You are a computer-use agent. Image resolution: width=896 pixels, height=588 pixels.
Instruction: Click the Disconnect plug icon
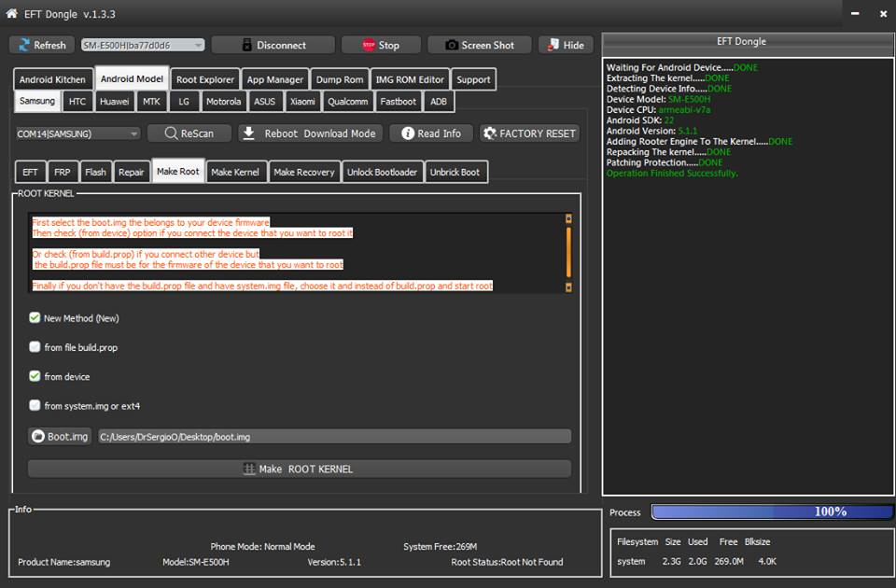click(x=246, y=45)
